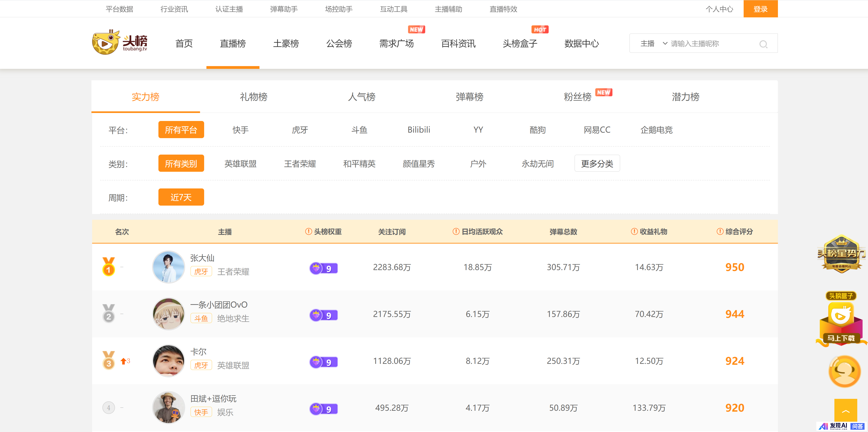The height and width of the screenshot is (432, 868).
Task: Filter by 永劫无间 category
Action: [x=537, y=164]
